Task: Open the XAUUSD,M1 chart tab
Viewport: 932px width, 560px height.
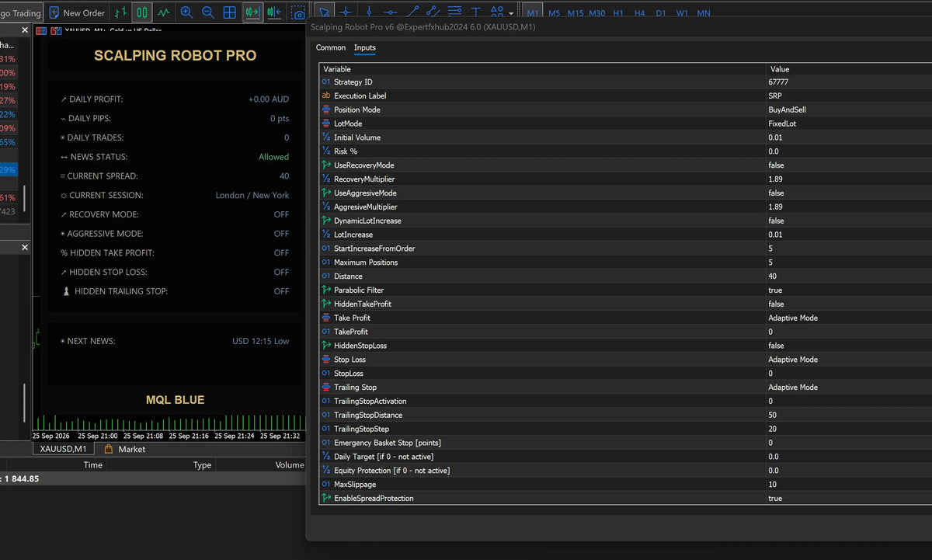Action: 64,449
